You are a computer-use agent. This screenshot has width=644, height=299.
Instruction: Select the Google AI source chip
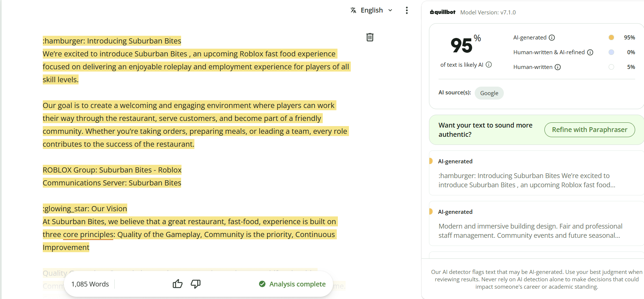pos(489,93)
